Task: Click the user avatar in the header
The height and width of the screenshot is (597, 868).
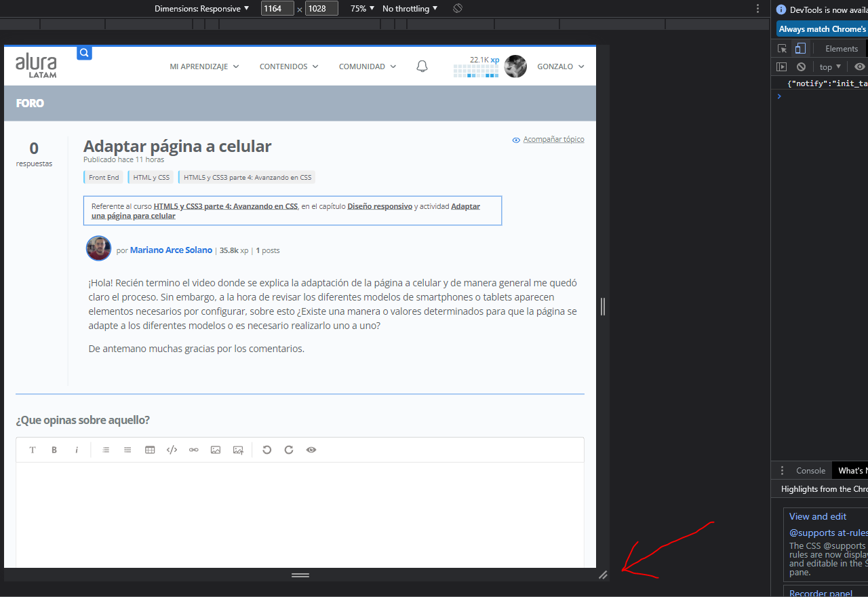Action: pyautogui.click(x=515, y=66)
